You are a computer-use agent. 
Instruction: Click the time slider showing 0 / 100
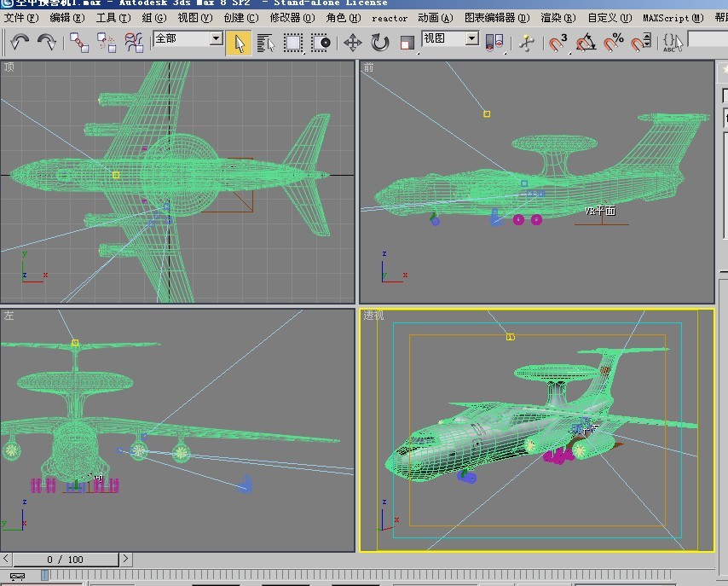click(66, 560)
